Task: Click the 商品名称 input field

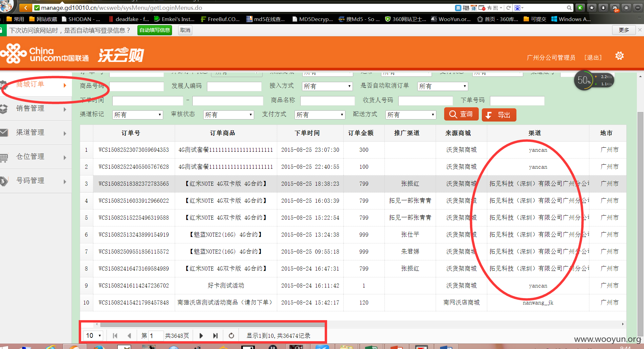Action: click(x=327, y=101)
